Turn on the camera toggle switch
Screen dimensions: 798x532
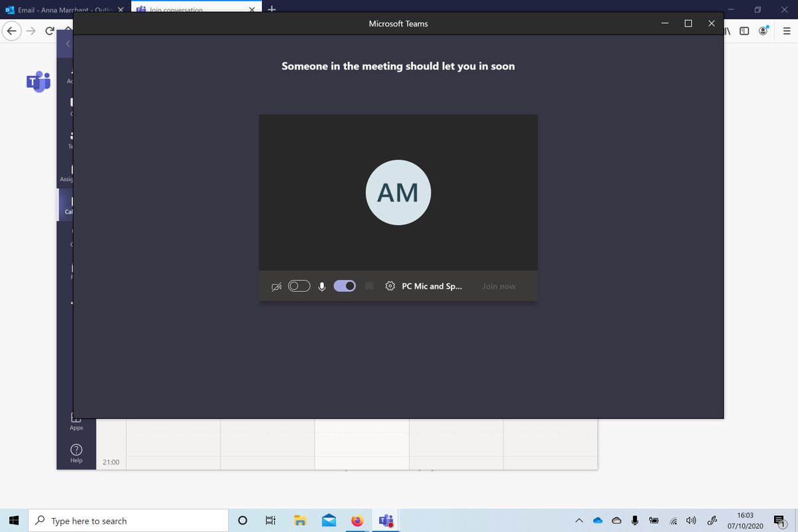pos(299,286)
